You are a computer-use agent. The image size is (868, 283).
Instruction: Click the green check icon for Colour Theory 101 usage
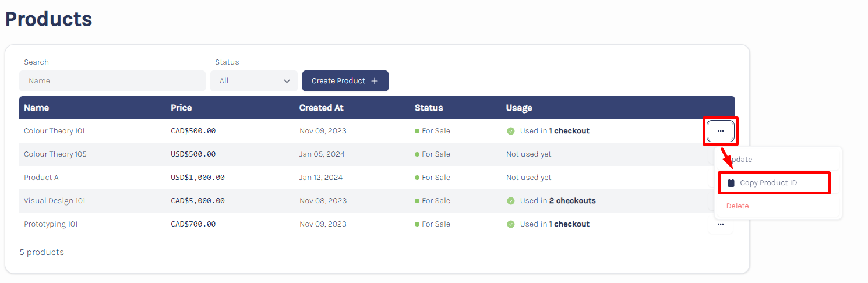point(511,131)
